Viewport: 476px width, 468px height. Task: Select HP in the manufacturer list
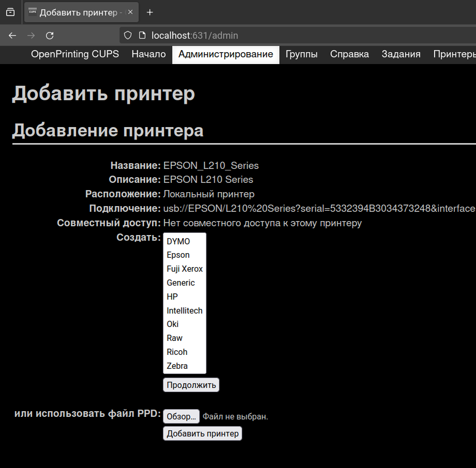pos(185,297)
